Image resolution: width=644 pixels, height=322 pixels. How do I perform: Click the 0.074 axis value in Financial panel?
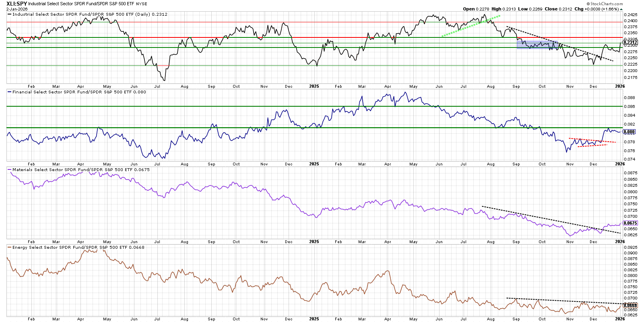click(x=630, y=159)
